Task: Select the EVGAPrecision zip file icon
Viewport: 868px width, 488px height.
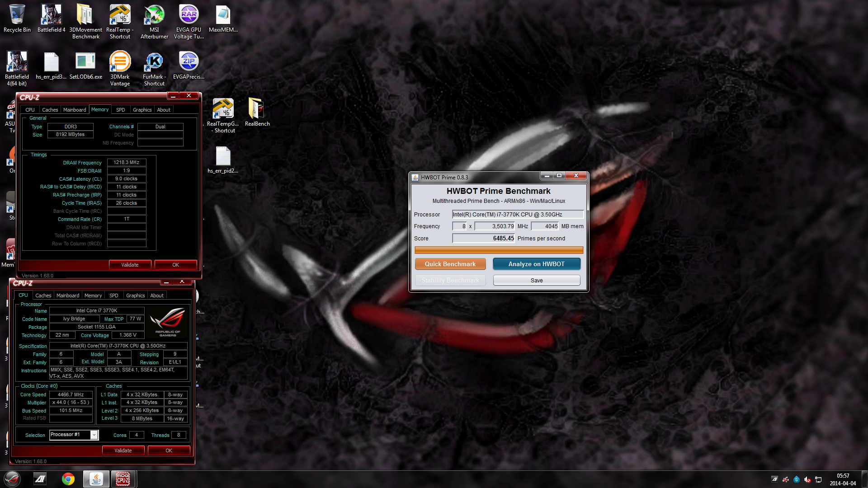Action: click(189, 66)
